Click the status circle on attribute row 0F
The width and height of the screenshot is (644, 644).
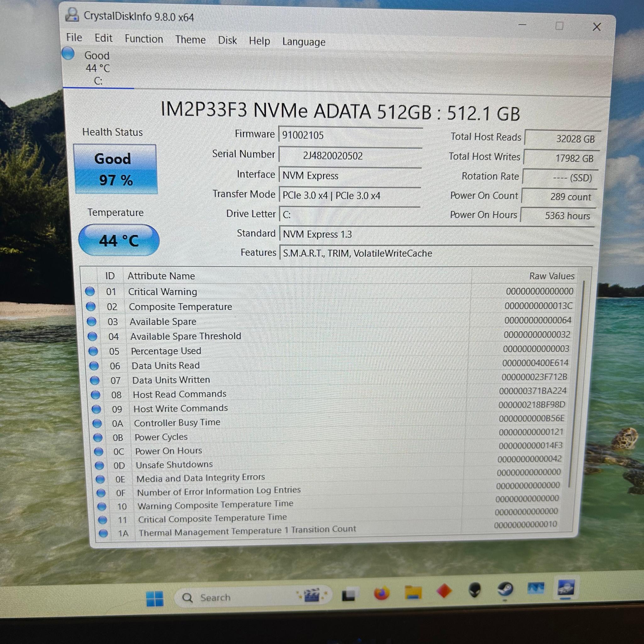pyautogui.click(x=101, y=493)
